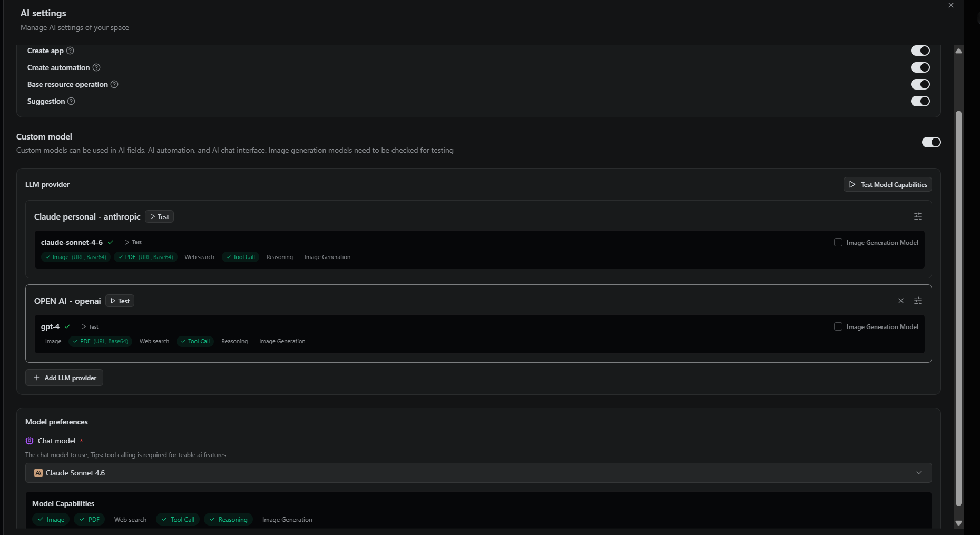
Task: Run the small Test play icon for claude-sonnet-4-6
Action: (133, 242)
